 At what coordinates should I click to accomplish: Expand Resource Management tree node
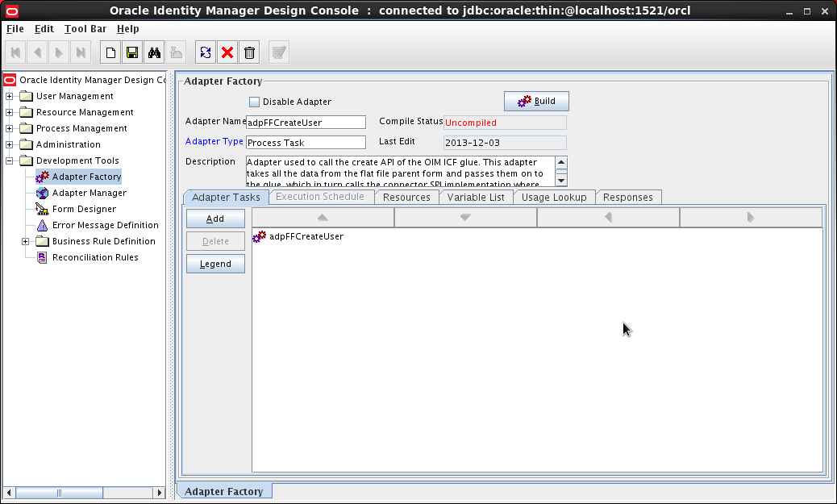(x=9, y=112)
